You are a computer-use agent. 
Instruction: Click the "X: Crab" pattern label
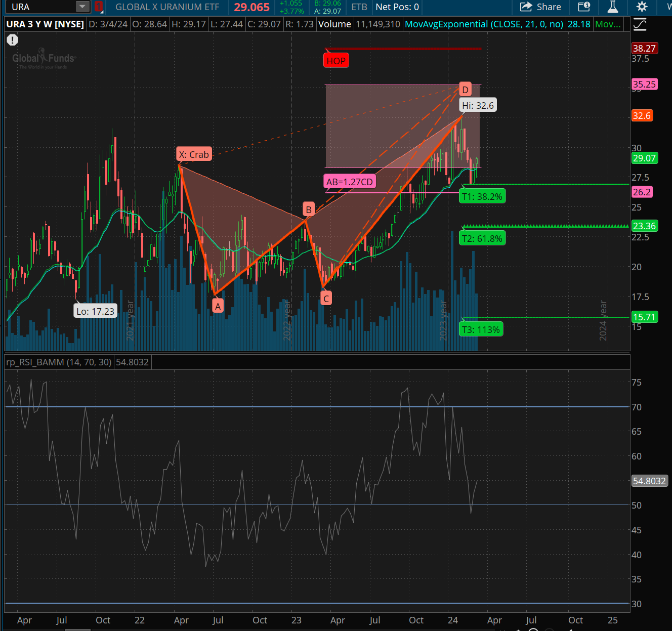pos(194,154)
